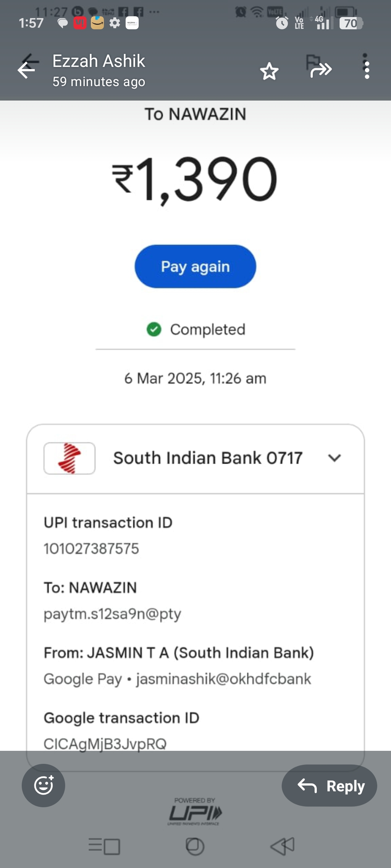
Task: Tap the paytm.s12sa9n@pty UPI address
Action: pos(112,614)
